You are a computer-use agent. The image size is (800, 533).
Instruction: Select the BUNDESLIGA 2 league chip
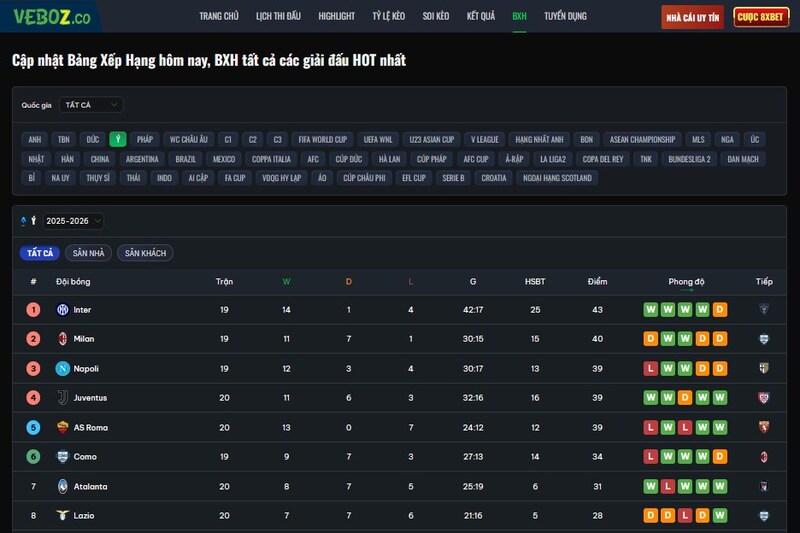[689, 159]
